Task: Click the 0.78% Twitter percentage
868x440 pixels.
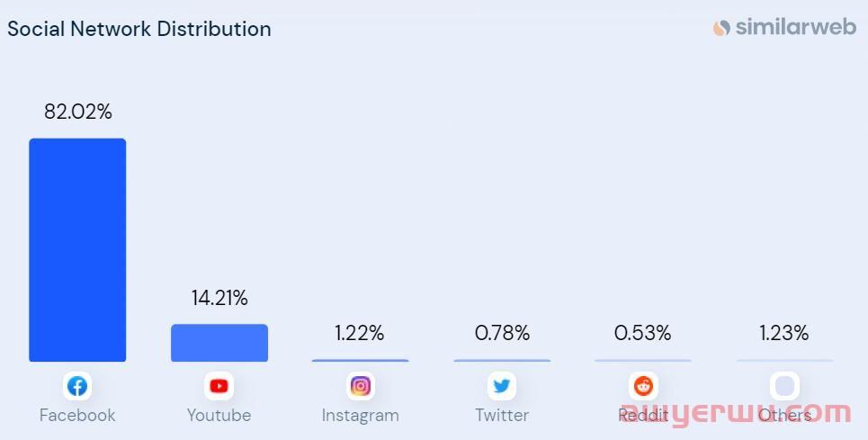Action: click(502, 333)
